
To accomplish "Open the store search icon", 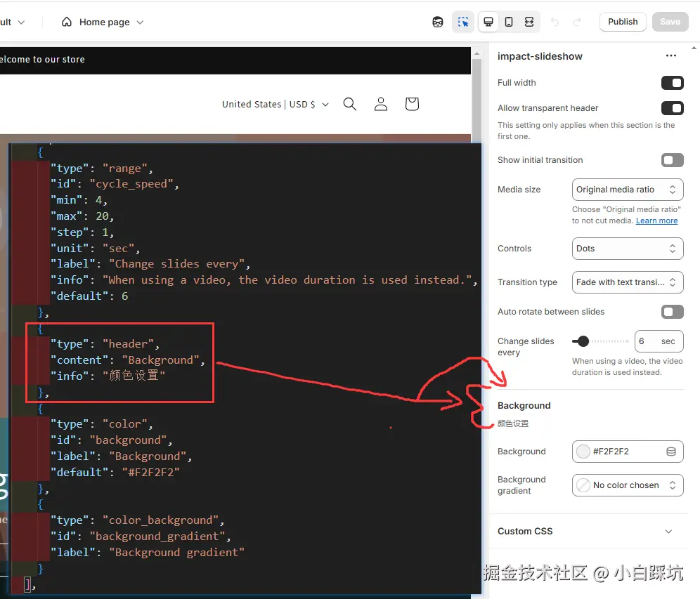I will tap(349, 104).
